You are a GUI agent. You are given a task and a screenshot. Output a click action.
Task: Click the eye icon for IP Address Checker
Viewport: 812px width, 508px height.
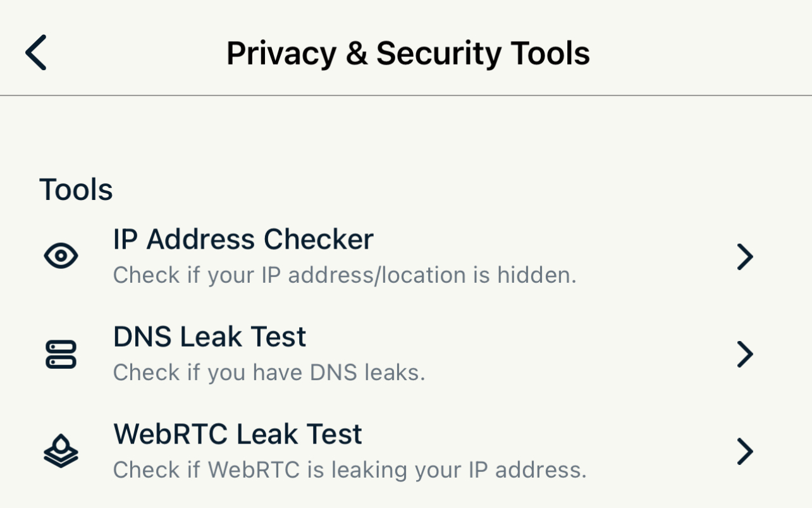pyautogui.click(x=61, y=256)
